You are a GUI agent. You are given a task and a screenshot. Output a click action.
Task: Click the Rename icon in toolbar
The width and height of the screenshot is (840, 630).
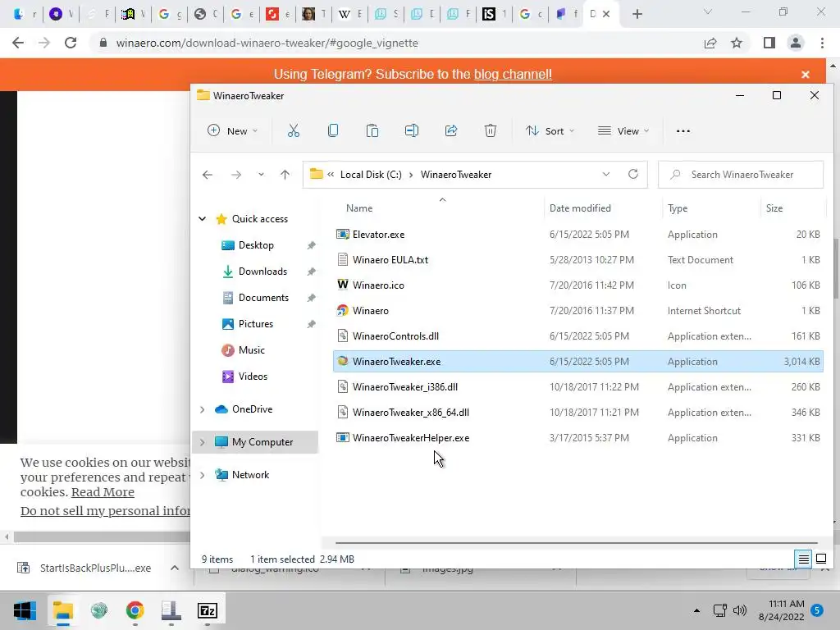pyautogui.click(x=412, y=130)
